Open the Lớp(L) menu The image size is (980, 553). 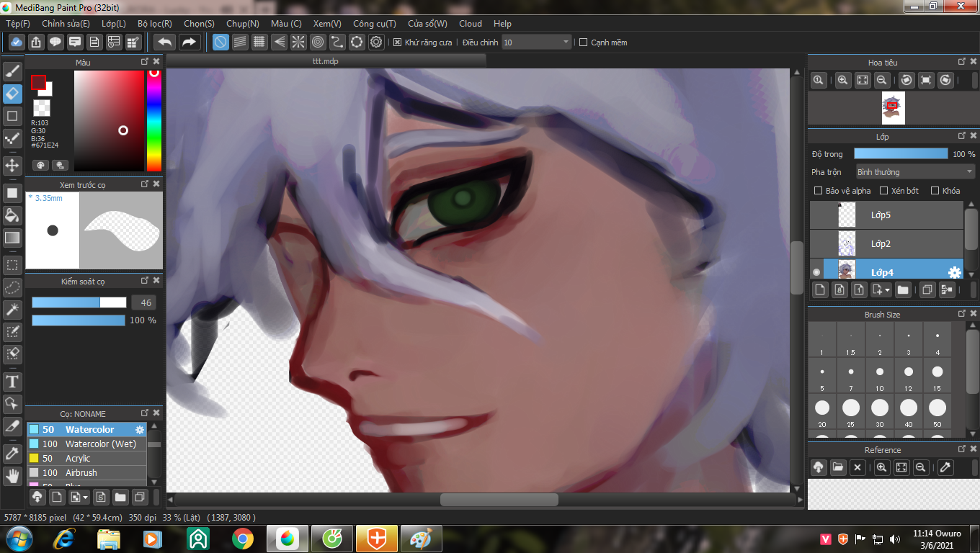pos(114,24)
